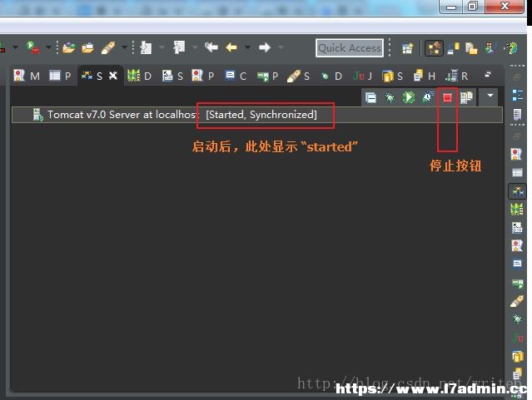Screen dimensions: 532x400
Task: Open the Markers tab labeled M
Action: (27, 76)
